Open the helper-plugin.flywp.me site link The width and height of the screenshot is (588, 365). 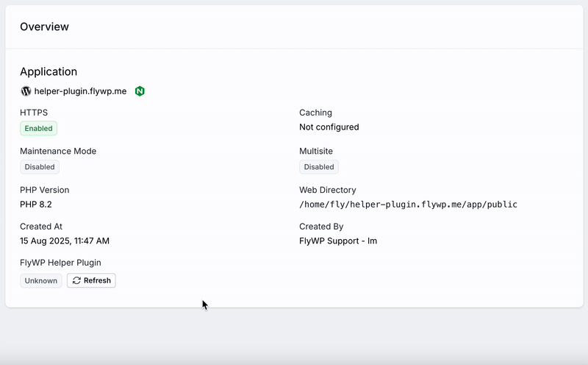80,91
